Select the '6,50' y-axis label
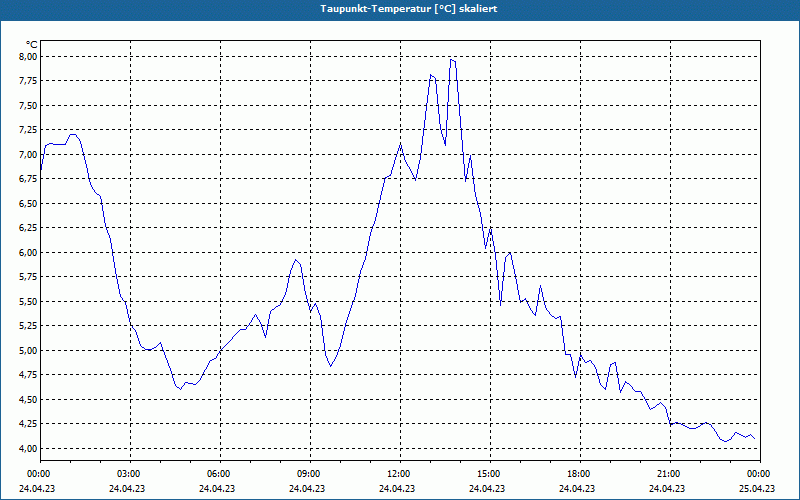 (29, 204)
